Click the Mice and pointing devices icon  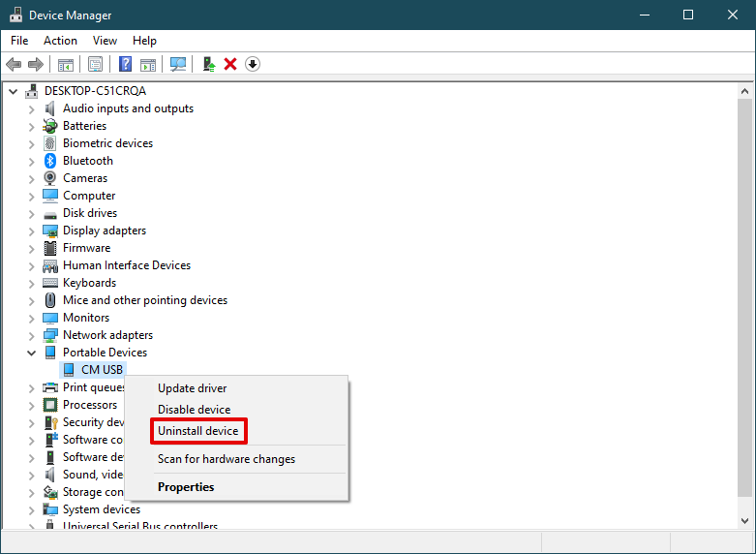(x=50, y=300)
